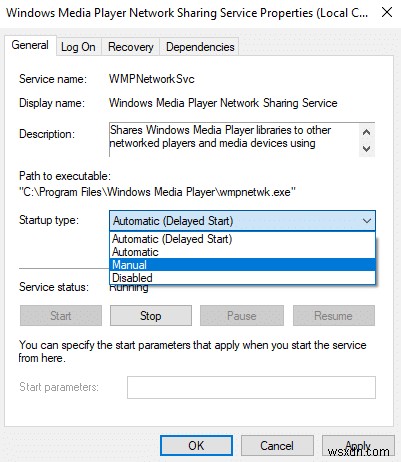This screenshot has height=462, width=401.
Task: Open the Recovery tab
Action: pyautogui.click(x=131, y=47)
